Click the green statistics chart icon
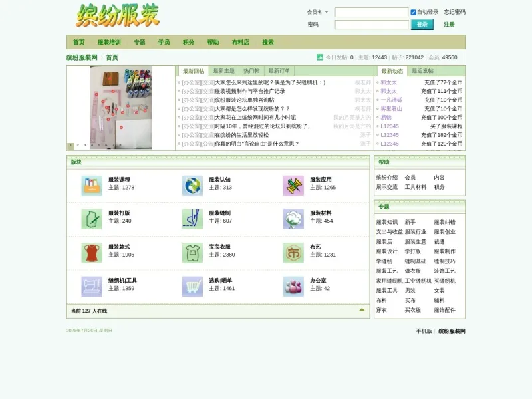Viewport: 532px width, 399px height. pos(320,57)
